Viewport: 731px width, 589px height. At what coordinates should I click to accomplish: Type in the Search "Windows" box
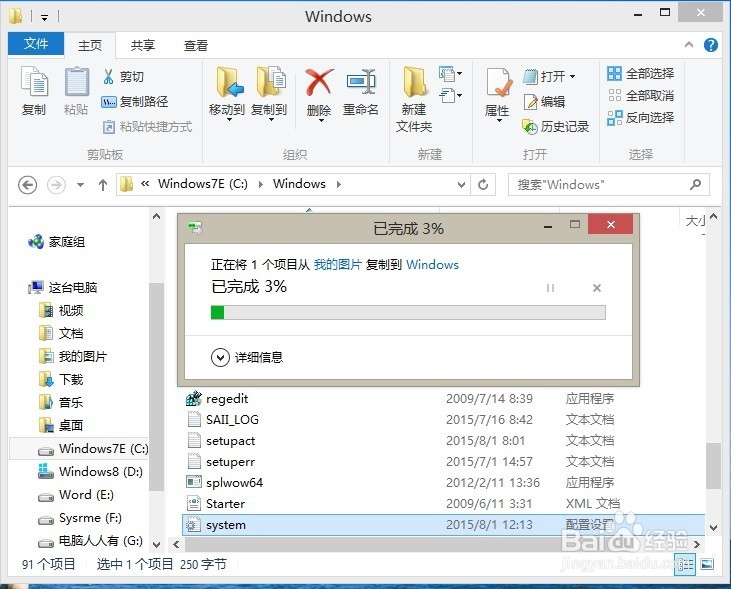click(601, 185)
